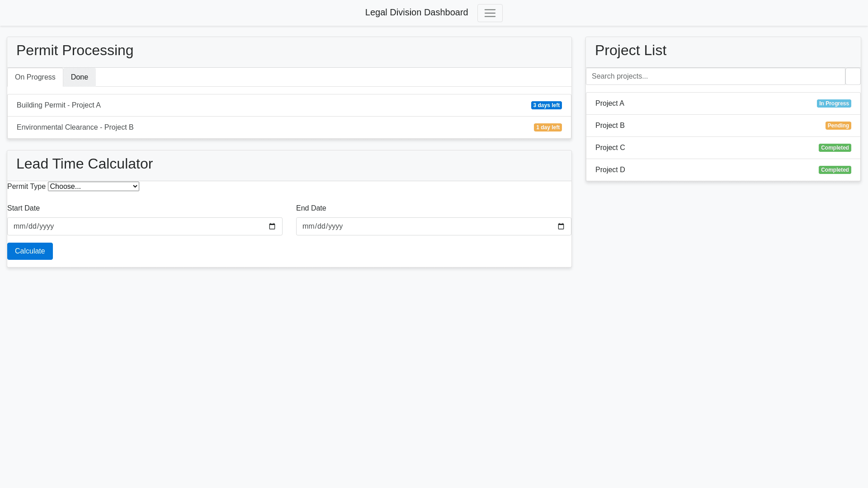This screenshot has width=868, height=488.
Task: Click the search button beside the projects field
Action: (853, 76)
